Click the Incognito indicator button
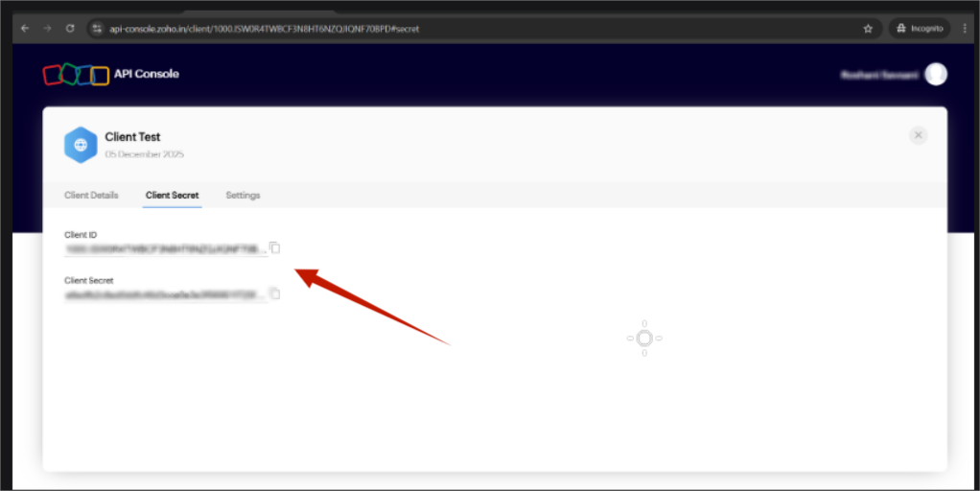Image resolution: width=980 pixels, height=491 pixels. pyautogui.click(x=920, y=29)
